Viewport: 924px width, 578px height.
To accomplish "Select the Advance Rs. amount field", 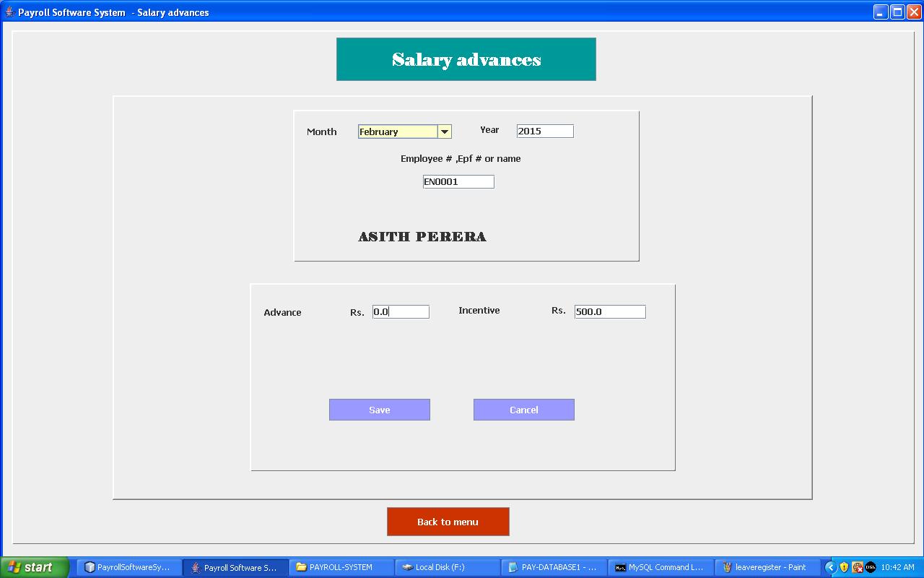I will pyautogui.click(x=401, y=312).
